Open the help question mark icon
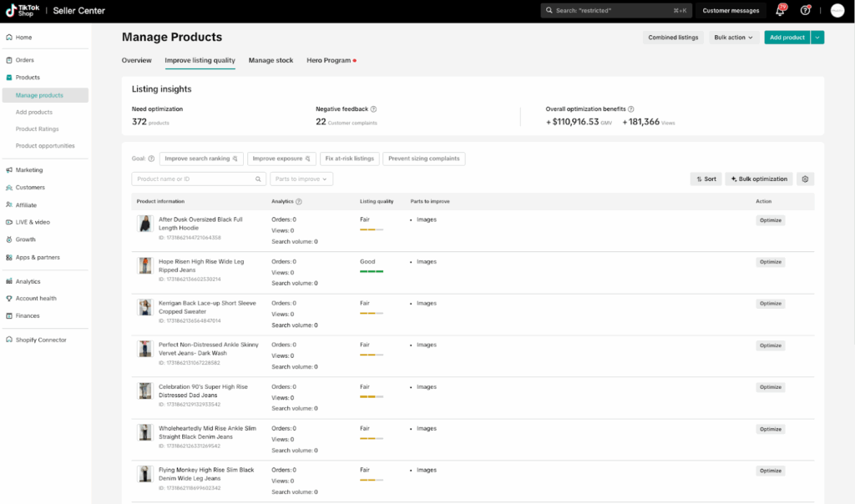This screenshot has width=855, height=504. tap(805, 11)
